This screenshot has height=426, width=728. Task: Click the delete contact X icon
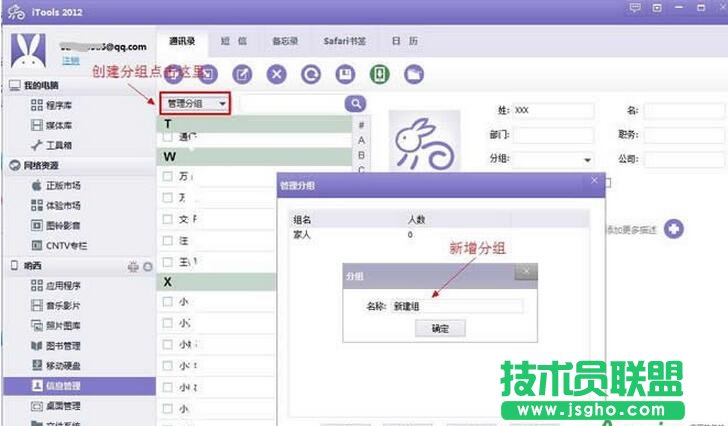[277, 74]
